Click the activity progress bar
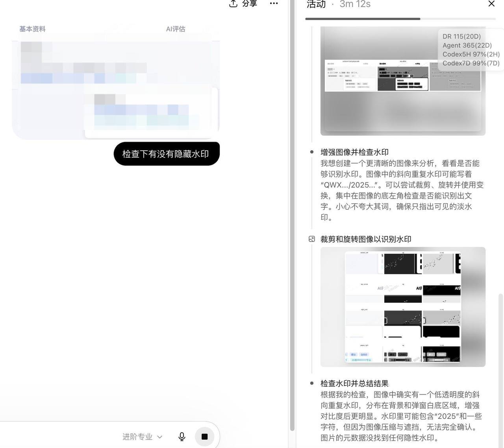This screenshot has width=504, height=448. [x=400, y=18]
